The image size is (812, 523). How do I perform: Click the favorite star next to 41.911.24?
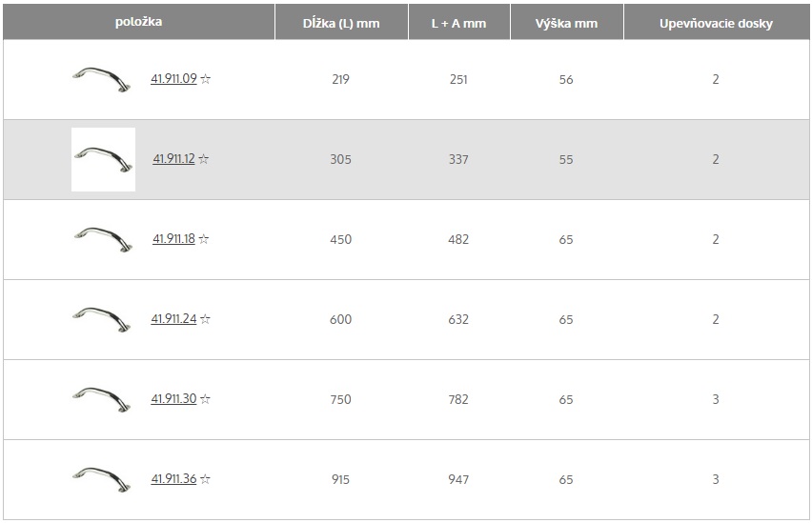tap(205, 319)
